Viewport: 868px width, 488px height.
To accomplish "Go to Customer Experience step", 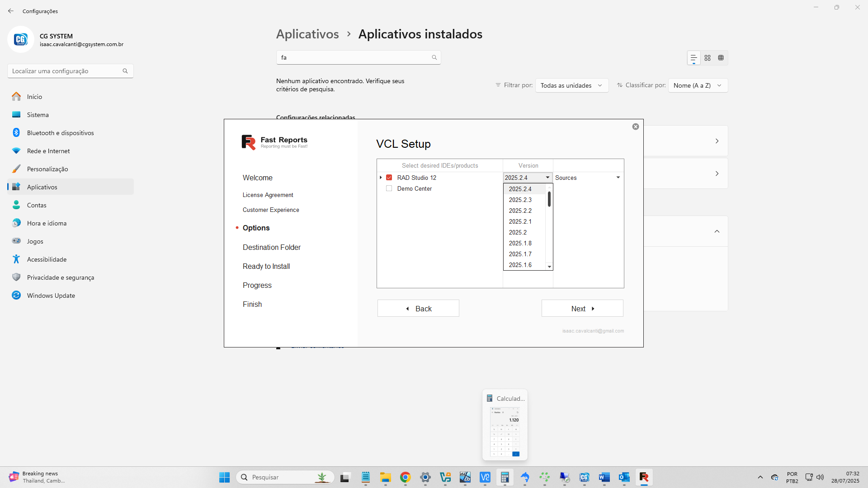I will click(x=271, y=210).
